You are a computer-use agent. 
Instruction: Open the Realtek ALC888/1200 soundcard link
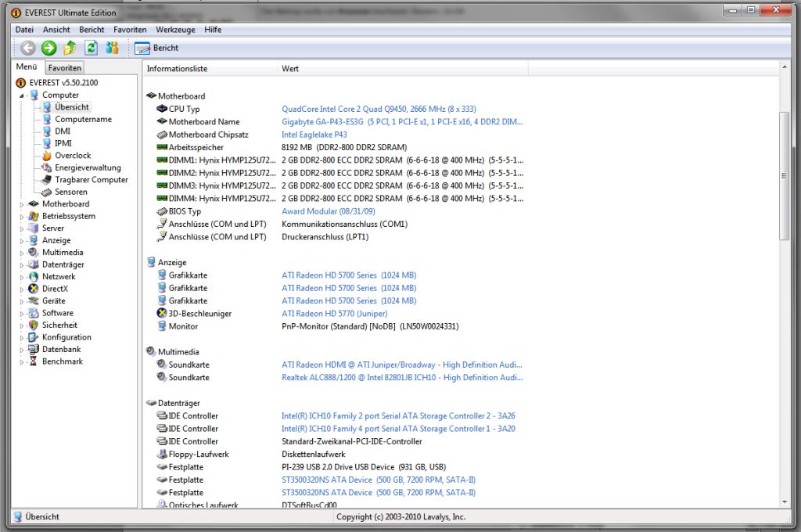(402, 377)
